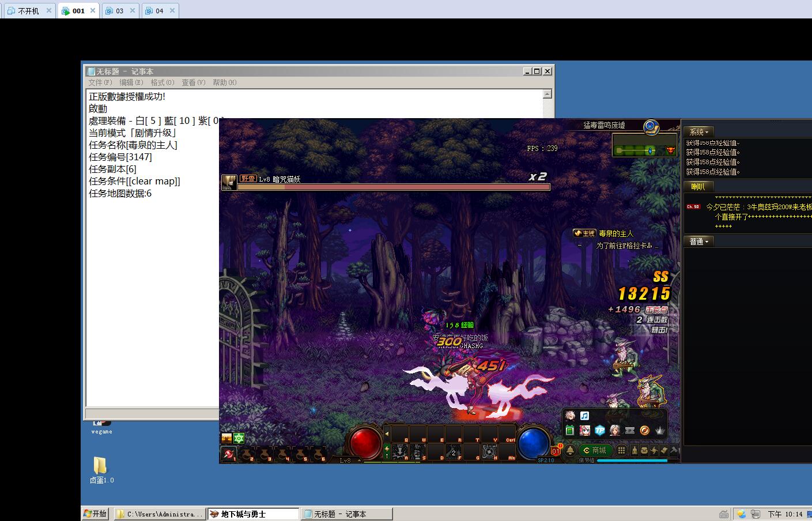This screenshot has width=812, height=521.
Task: Click the skill icon in hotkey slot A
Action: (x=400, y=451)
